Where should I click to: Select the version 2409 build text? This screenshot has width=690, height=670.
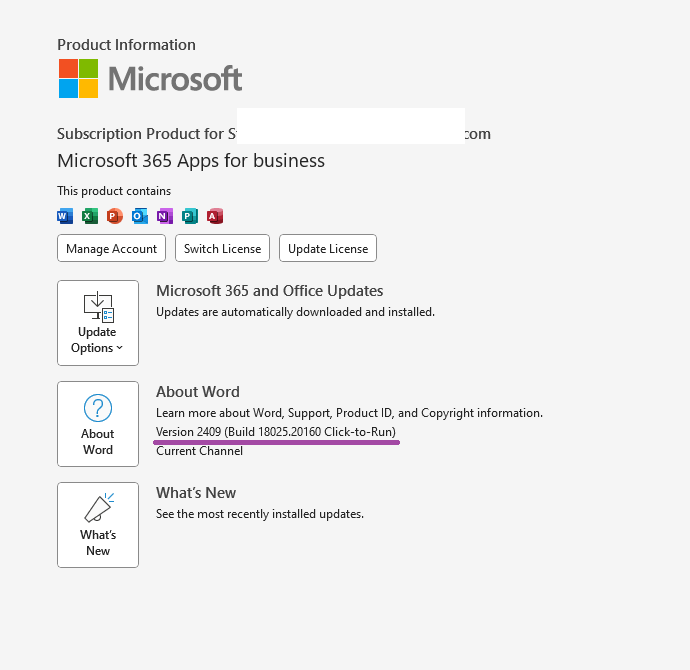[x=276, y=432]
